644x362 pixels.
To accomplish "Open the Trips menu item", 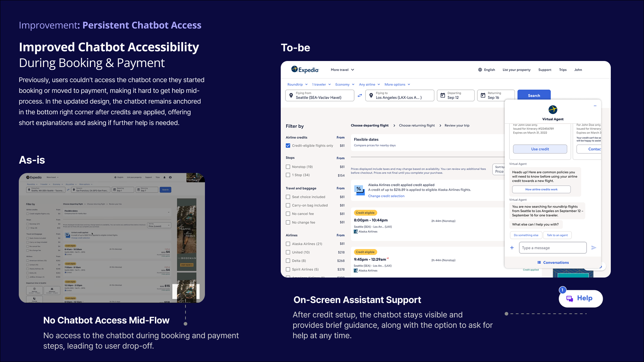I will pyautogui.click(x=562, y=70).
